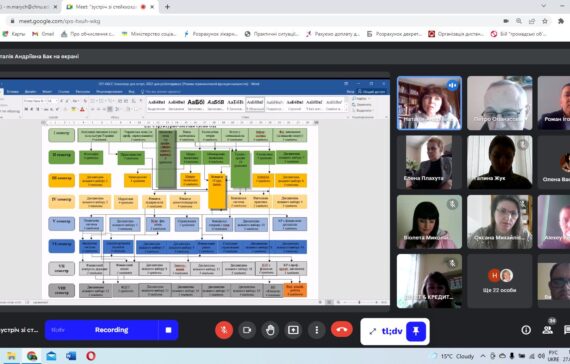Toggle the camera on or off

click(x=247, y=330)
